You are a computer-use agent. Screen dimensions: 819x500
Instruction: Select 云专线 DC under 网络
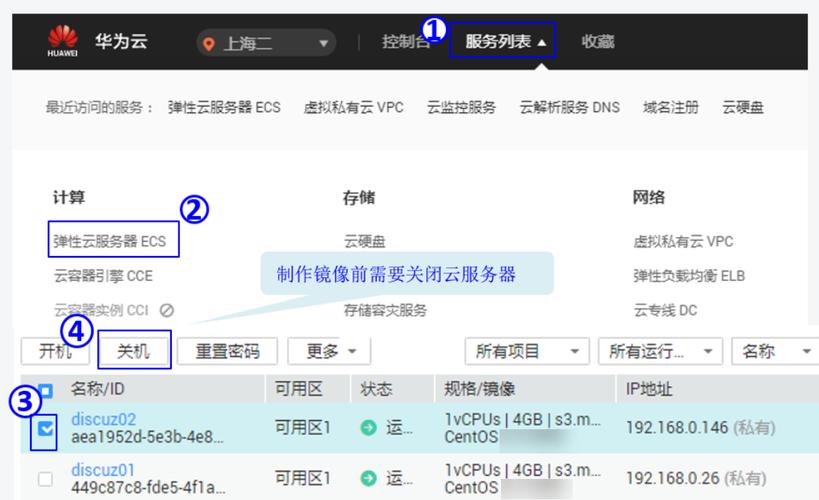click(665, 310)
